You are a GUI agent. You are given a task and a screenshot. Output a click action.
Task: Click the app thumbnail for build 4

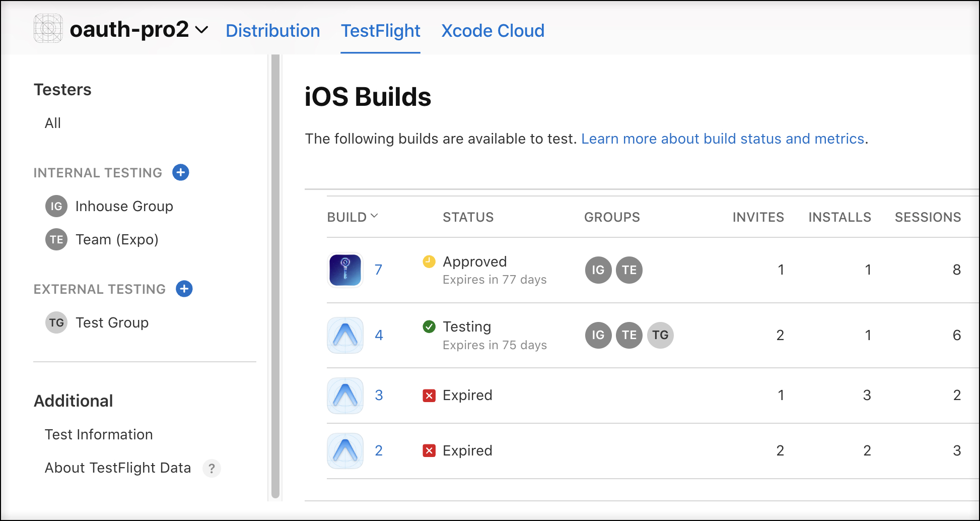tap(344, 335)
